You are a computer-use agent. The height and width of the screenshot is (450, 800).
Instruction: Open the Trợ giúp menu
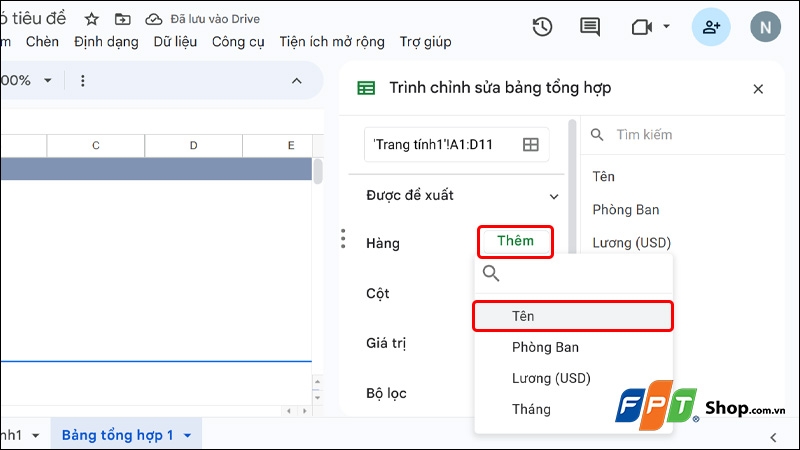click(426, 42)
